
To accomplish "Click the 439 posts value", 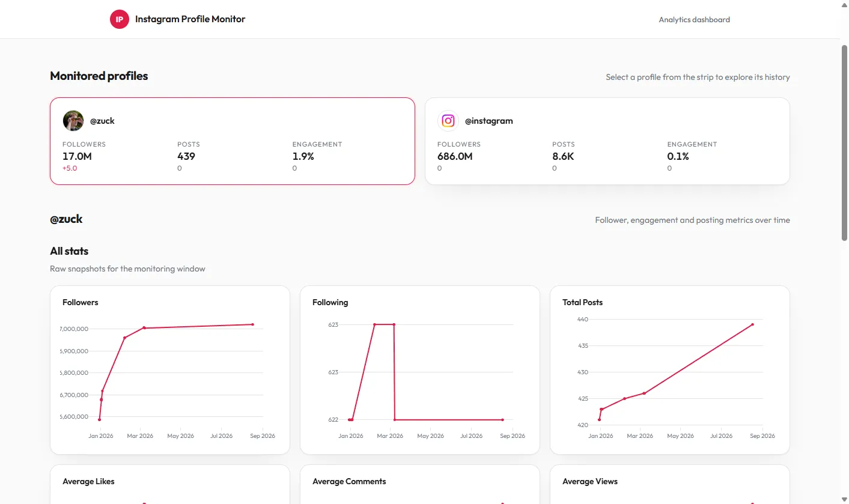I will click(186, 156).
